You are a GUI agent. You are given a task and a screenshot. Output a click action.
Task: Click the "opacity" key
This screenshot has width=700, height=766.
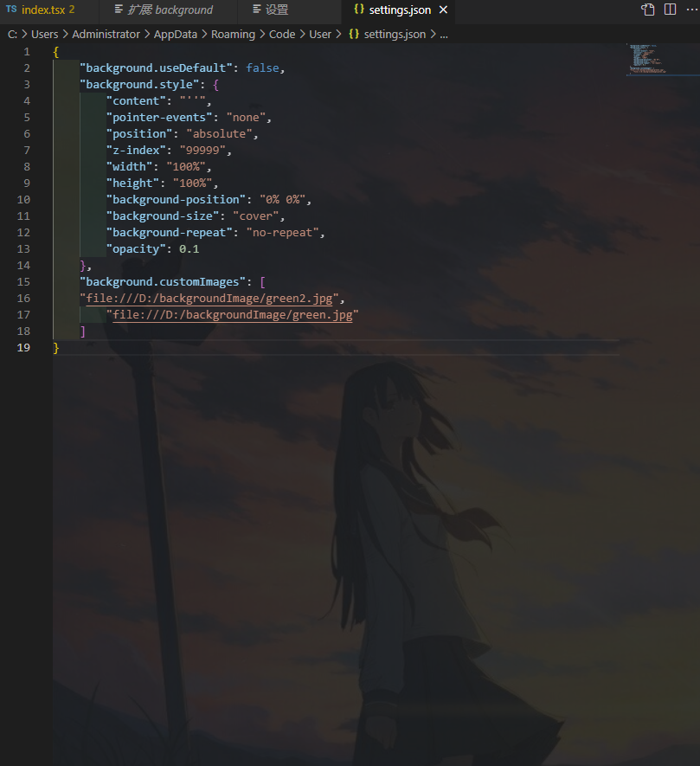pos(136,249)
